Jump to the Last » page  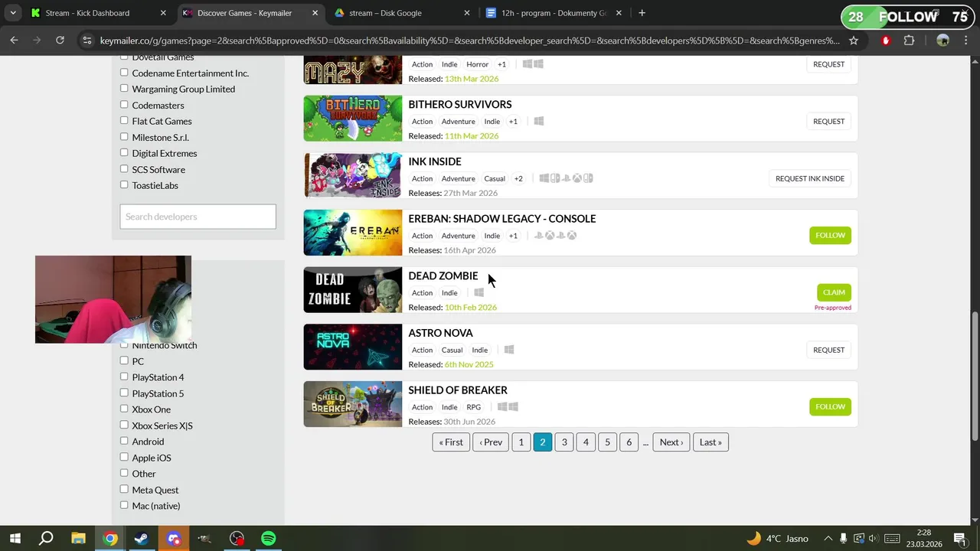click(710, 442)
